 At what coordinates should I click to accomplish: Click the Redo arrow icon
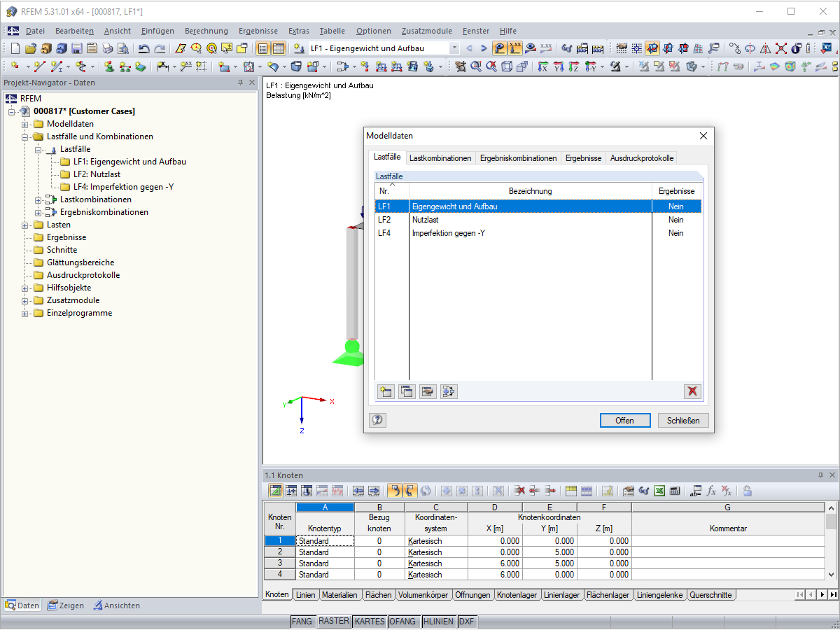tap(160, 48)
